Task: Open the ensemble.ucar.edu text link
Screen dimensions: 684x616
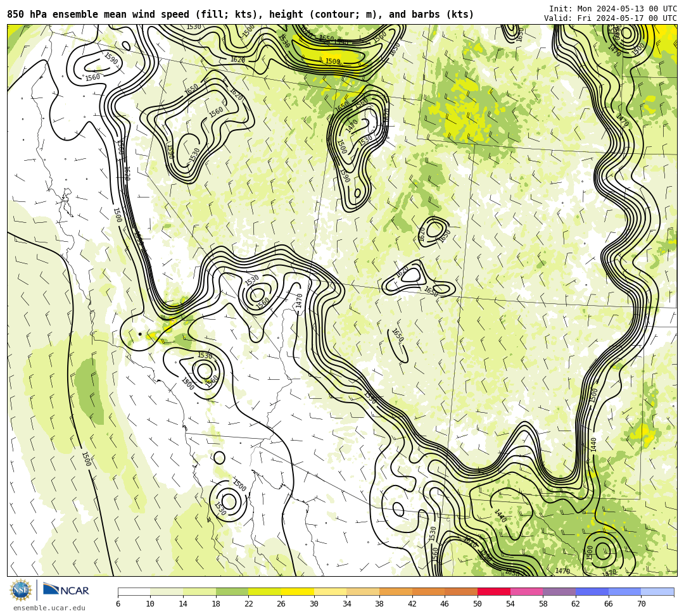Action: point(49,608)
